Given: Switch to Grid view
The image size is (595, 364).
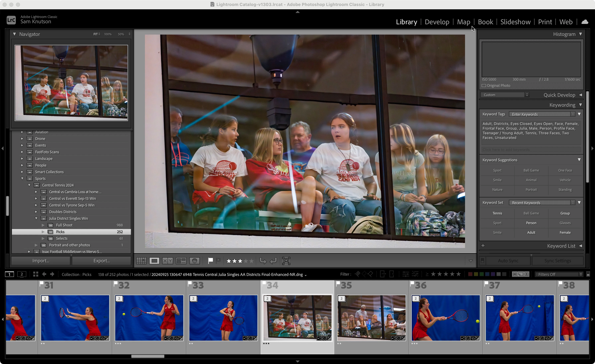Looking at the screenshot, I should [x=141, y=261].
